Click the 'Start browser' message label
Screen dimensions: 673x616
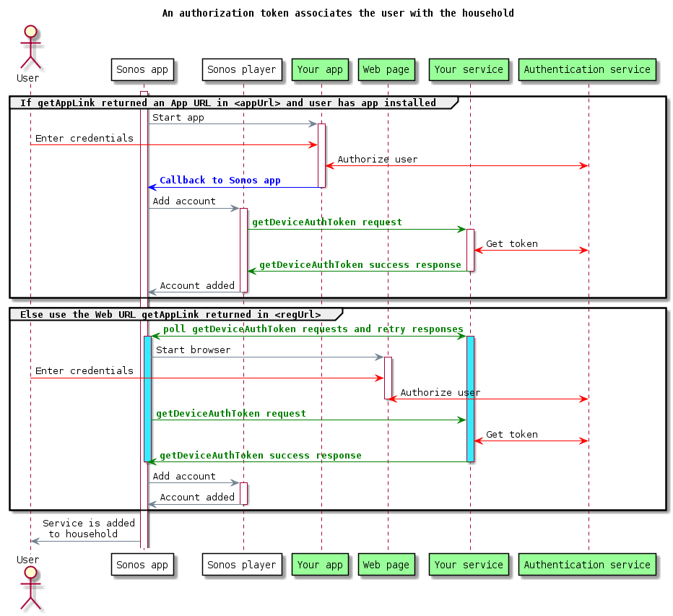(193, 350)
